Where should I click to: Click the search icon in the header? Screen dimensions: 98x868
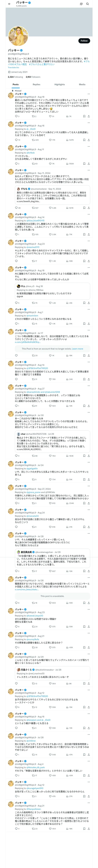click(x=88, y=4)
